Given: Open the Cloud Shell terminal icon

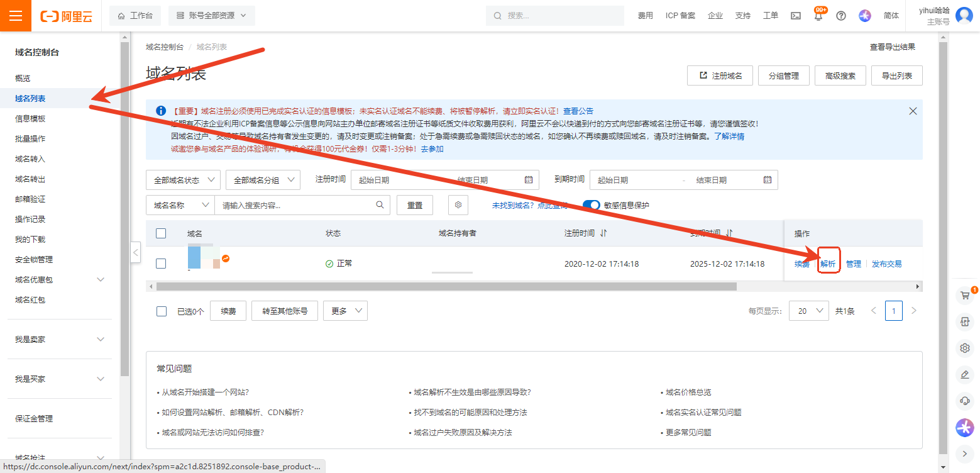Looking at the screenshot, I should coord(796,16).
